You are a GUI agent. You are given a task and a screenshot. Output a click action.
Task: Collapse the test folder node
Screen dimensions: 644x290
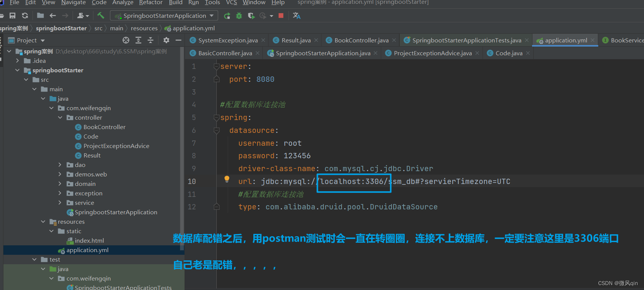(x=34, y=259)
